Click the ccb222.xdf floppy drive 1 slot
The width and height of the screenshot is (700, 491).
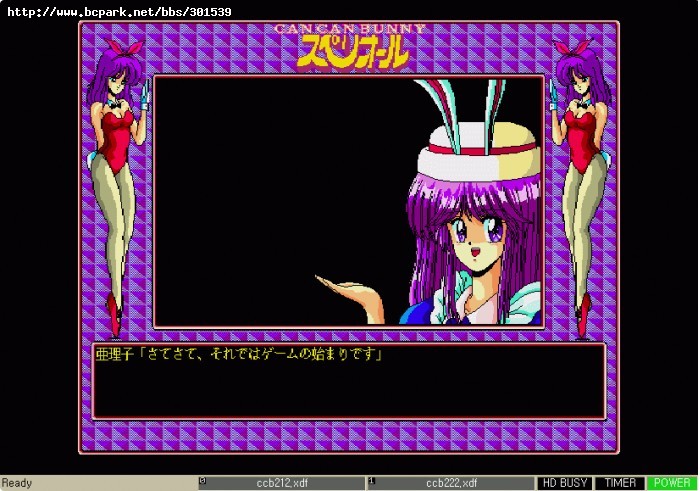(451, 483)
